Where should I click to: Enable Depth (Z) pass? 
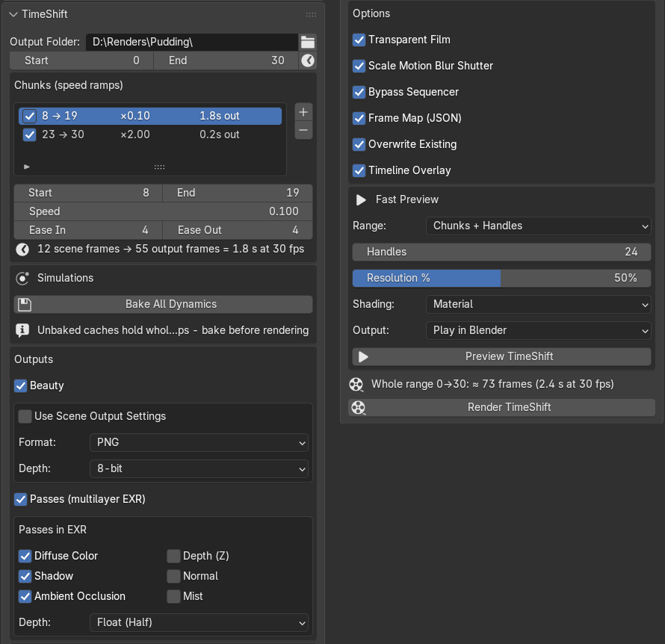173,556
